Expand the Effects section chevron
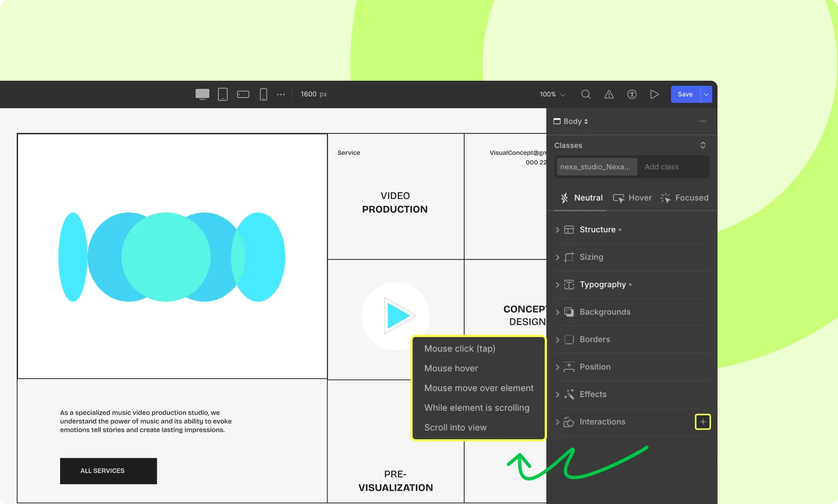This screenshot has height=504, width=838. 557,395
